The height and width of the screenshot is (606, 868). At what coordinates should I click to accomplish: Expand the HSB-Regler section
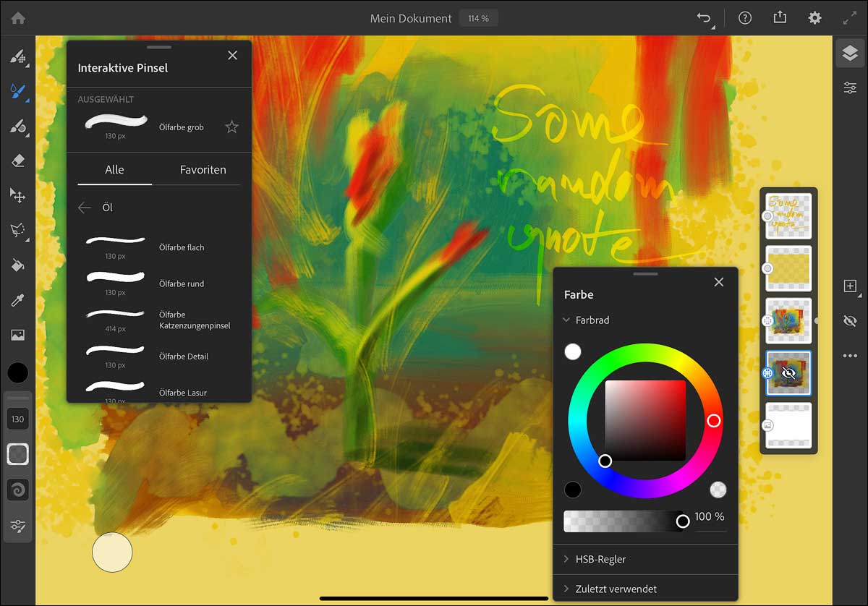pos(645,559)
